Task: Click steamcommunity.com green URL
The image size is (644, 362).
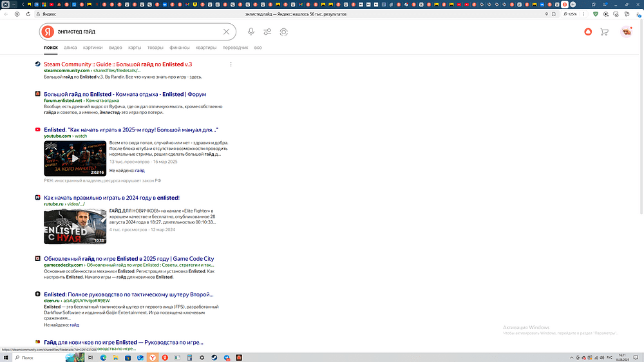Action: [66, 71]
